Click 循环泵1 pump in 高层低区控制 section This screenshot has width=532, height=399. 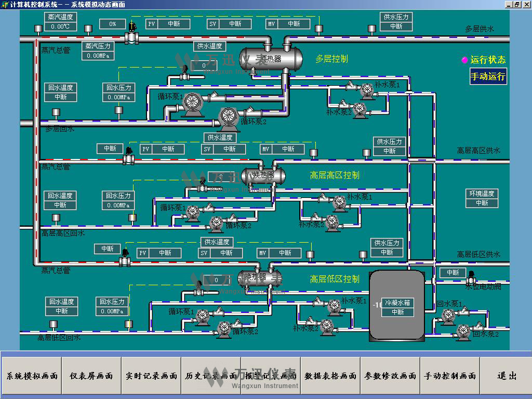click(x=203, y=315)
